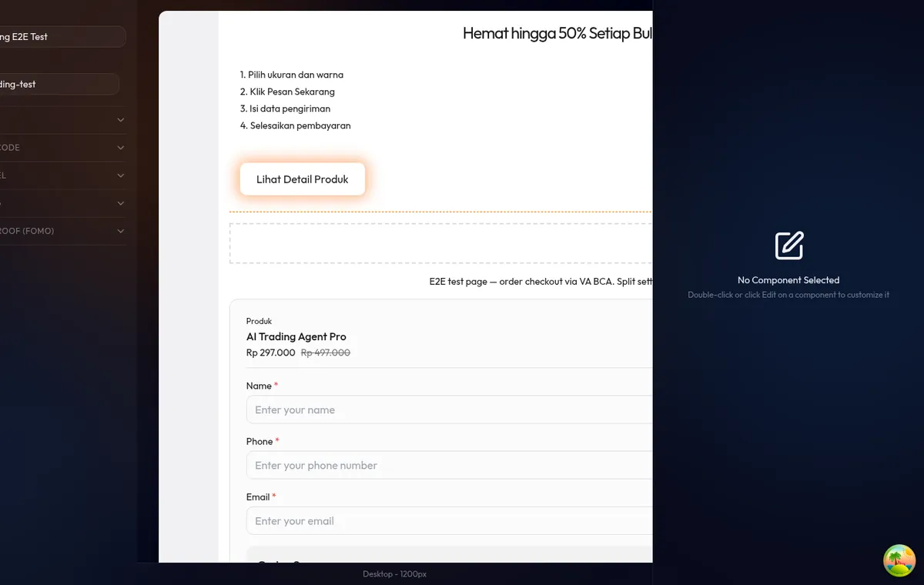This screenshot has width=924, height=585.
Task: Click the strikethrough Rp 497.000 price
Action: coord(325,353)
